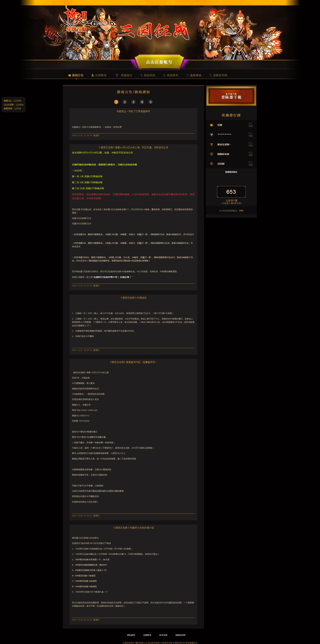320x644 pixels.
Task: Click player name 新变态龙驹丶 in ranking
Action: 224,144
